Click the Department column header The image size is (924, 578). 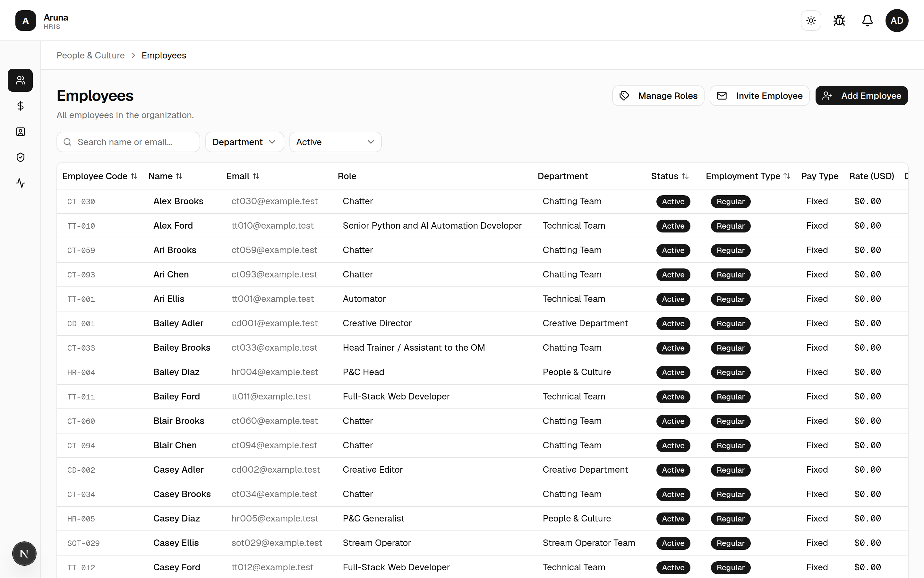[x=562, y=176]
